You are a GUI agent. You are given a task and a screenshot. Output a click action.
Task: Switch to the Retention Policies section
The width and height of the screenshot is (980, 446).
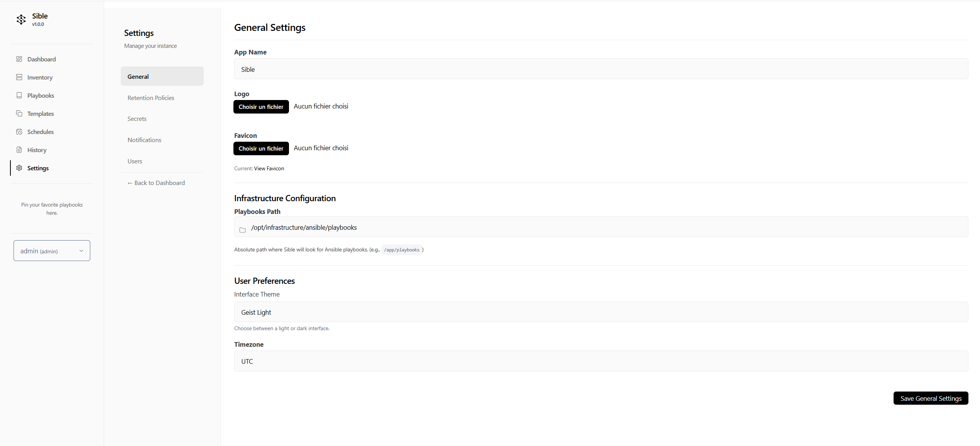coord(151,98)
